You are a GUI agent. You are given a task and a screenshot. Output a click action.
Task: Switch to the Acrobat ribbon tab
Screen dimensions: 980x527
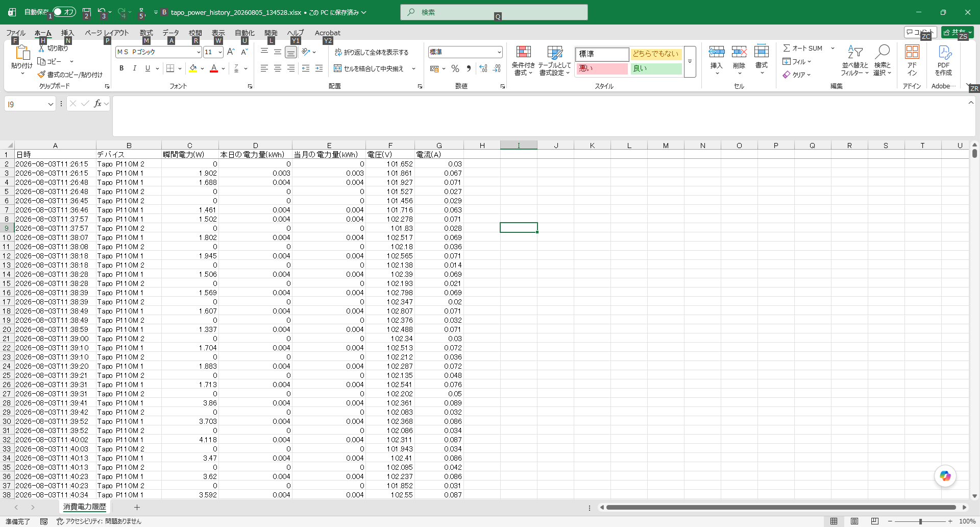point(328,33)
